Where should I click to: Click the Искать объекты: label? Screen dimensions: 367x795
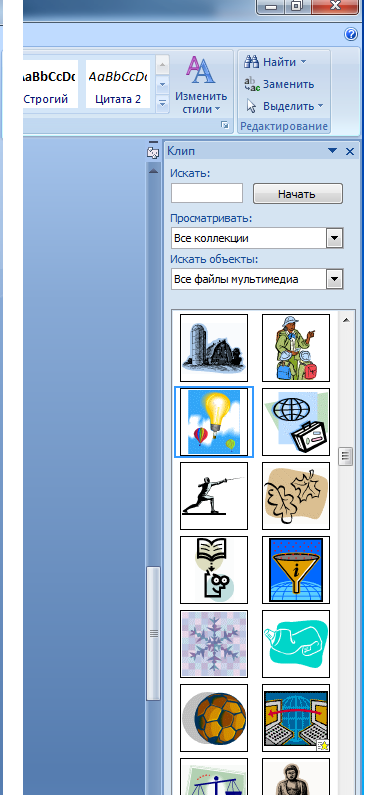pos(214,260)
